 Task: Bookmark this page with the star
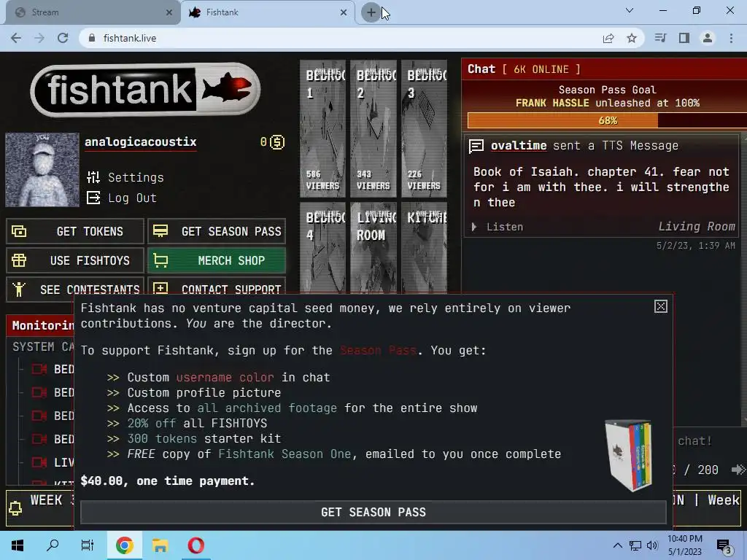point(632,38)
